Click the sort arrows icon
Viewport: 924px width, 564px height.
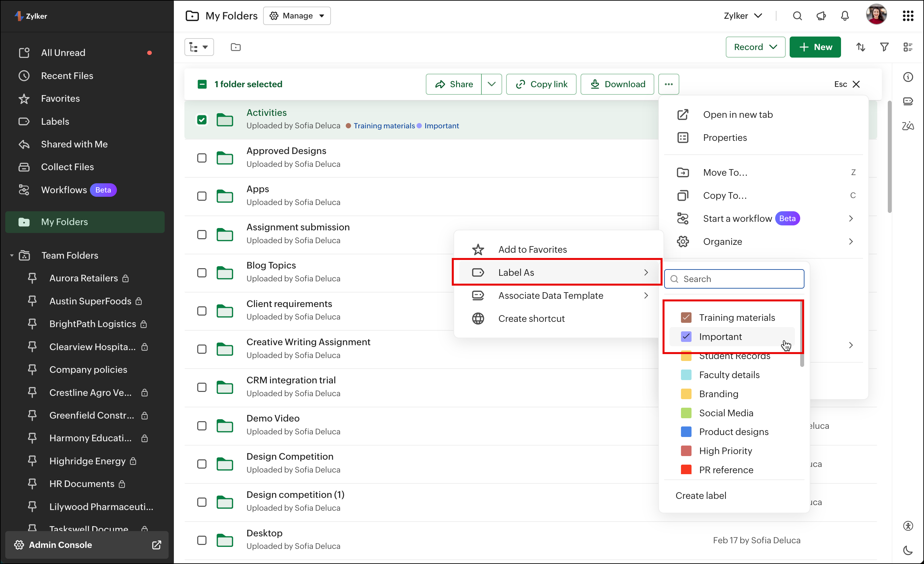pos(860,47)
